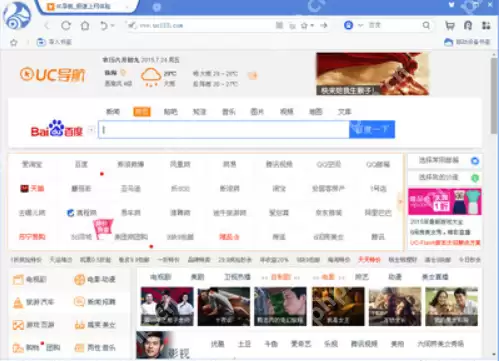
Task: Bookmark page with the star in address bar
Action: pos(304,25)
